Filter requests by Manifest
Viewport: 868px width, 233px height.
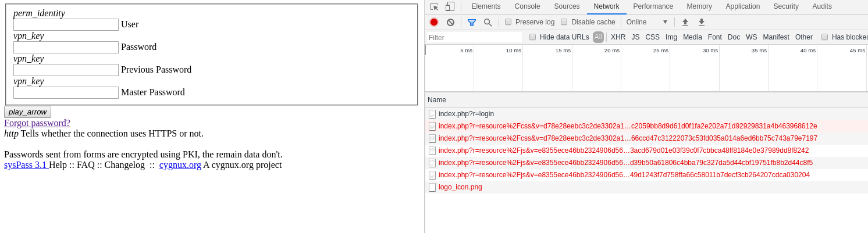tap(776, 37)
